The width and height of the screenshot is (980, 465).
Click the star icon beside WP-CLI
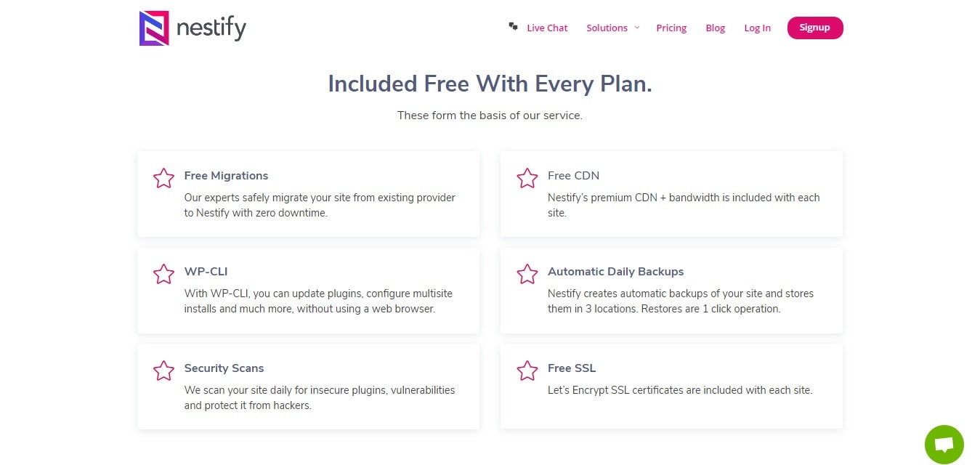[164, 275]
